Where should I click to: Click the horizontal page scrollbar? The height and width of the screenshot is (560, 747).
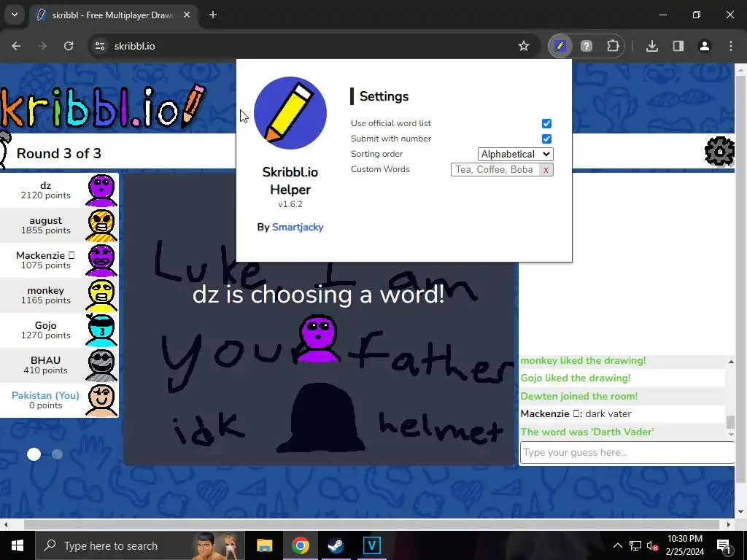coord(371,524)
